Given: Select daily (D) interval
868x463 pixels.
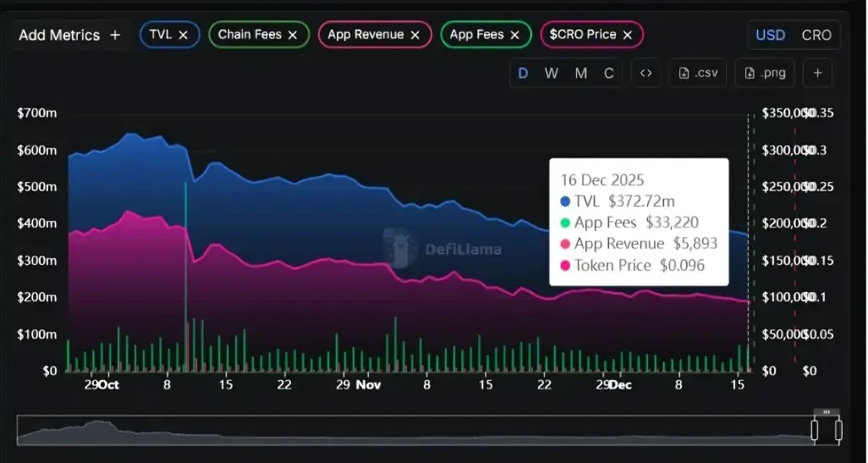Looking at the screenshot, I should pyautogui.click(x=523, y=73).
